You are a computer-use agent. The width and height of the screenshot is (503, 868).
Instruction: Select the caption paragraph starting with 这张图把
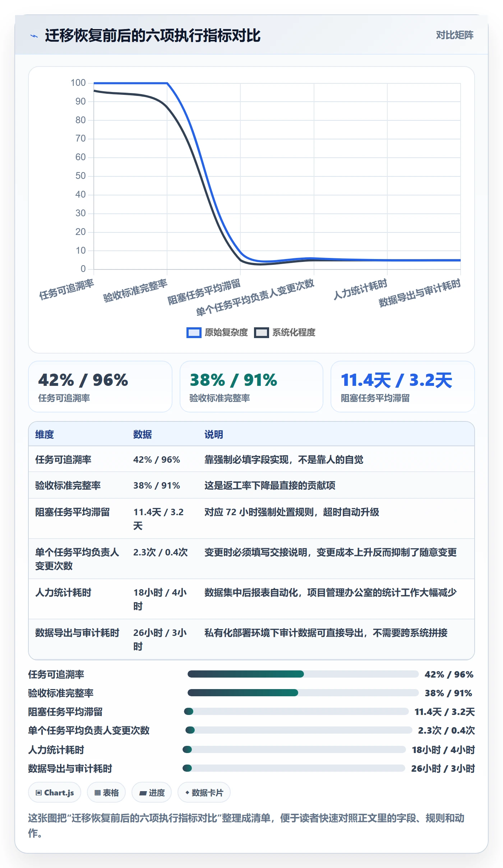[246, 826]
